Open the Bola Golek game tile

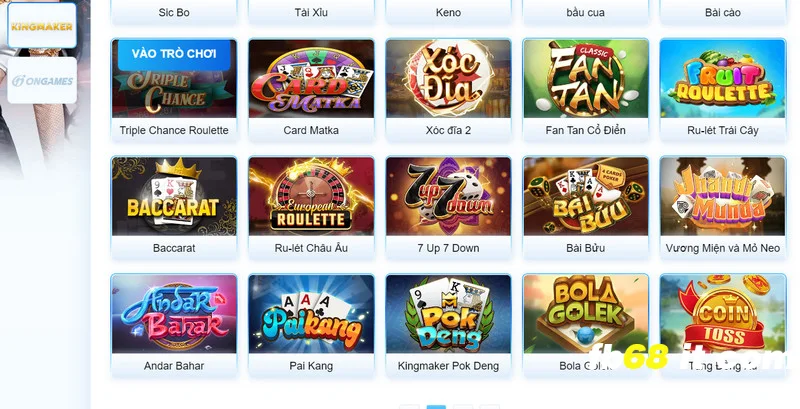tap(586, 314)
